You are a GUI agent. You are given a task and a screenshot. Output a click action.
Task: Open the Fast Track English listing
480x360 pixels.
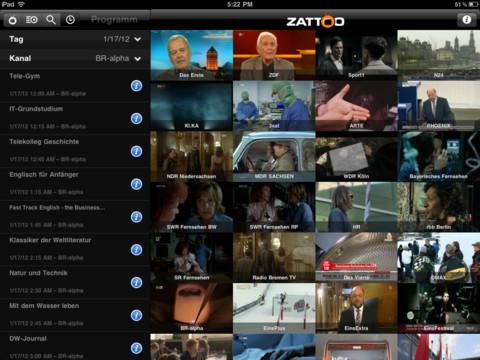pyautogui.click(x=75, y=216)
